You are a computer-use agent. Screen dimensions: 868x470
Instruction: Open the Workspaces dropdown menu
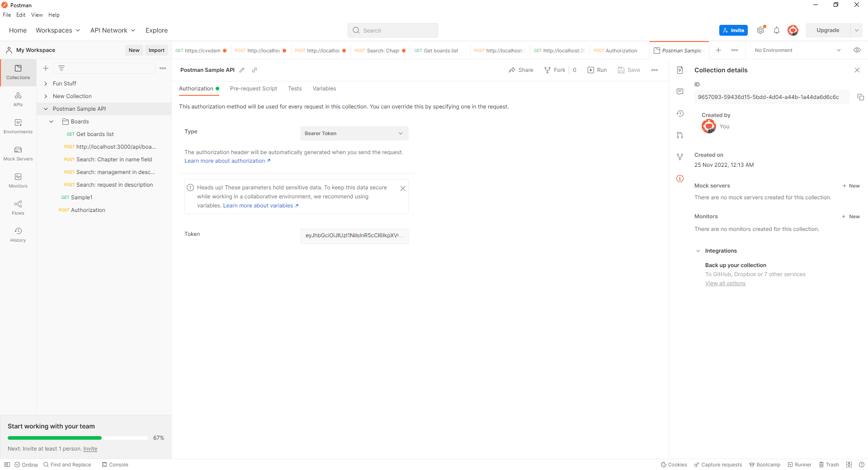58,30
